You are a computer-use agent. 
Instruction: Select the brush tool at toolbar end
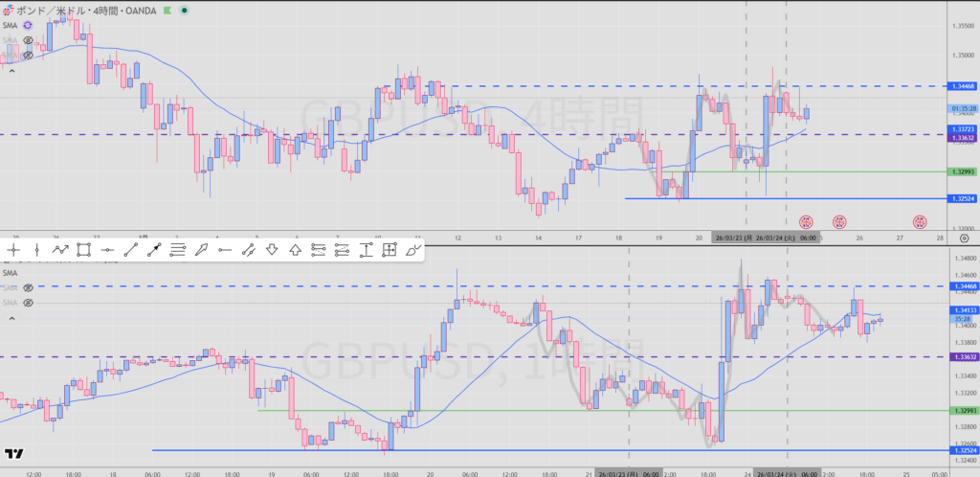412,250
